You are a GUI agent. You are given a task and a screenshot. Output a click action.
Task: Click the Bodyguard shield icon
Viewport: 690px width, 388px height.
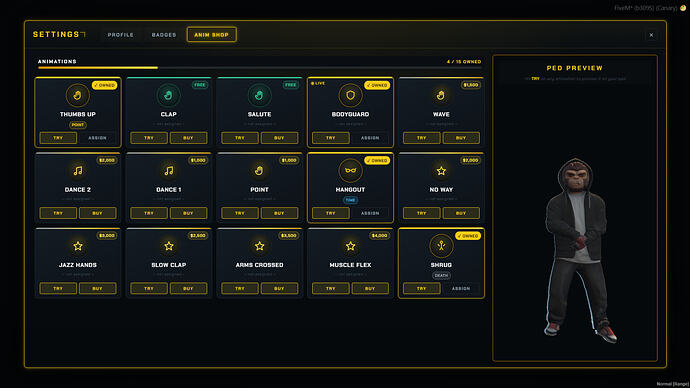pyautogui.click(x=350, y=95)
